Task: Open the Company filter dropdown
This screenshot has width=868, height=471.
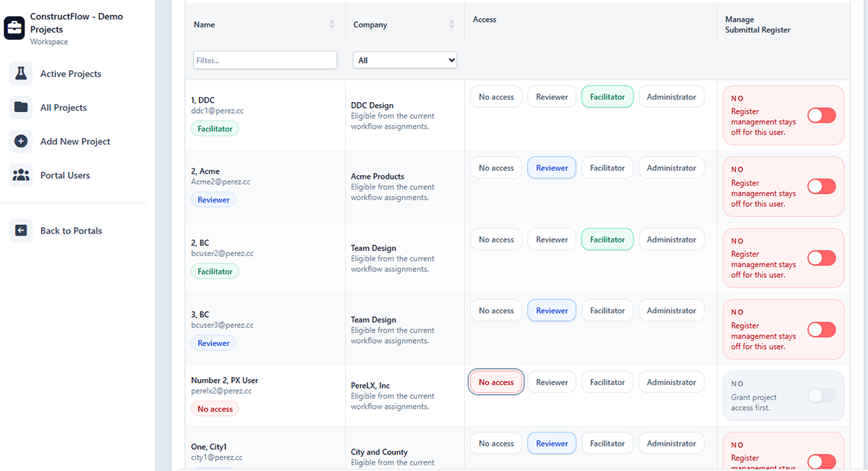Action: click(x=405, y=60)
